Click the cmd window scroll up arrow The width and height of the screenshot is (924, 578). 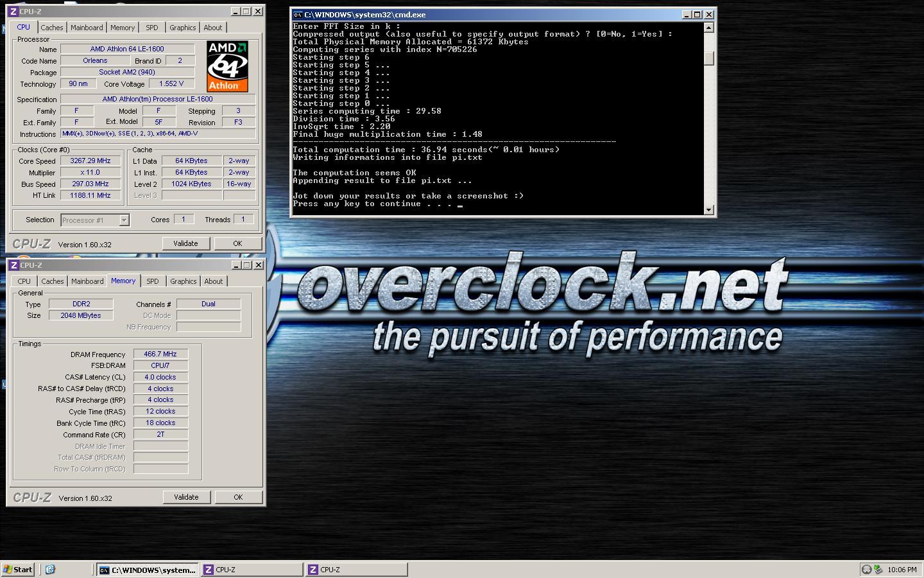[708, 28]
